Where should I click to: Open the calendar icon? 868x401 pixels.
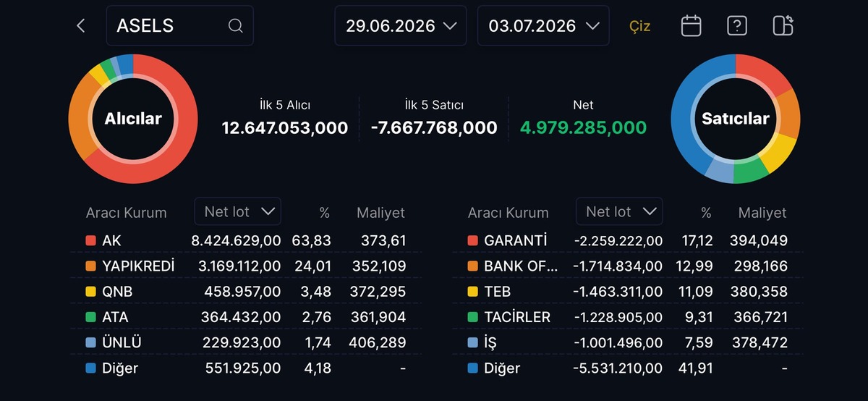[692, 26]
